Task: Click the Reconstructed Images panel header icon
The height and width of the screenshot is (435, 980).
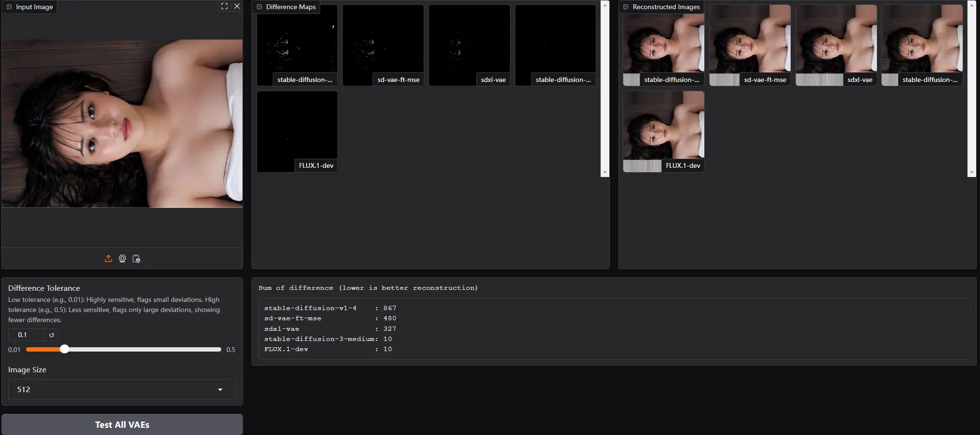Action: tap(625, 7)
